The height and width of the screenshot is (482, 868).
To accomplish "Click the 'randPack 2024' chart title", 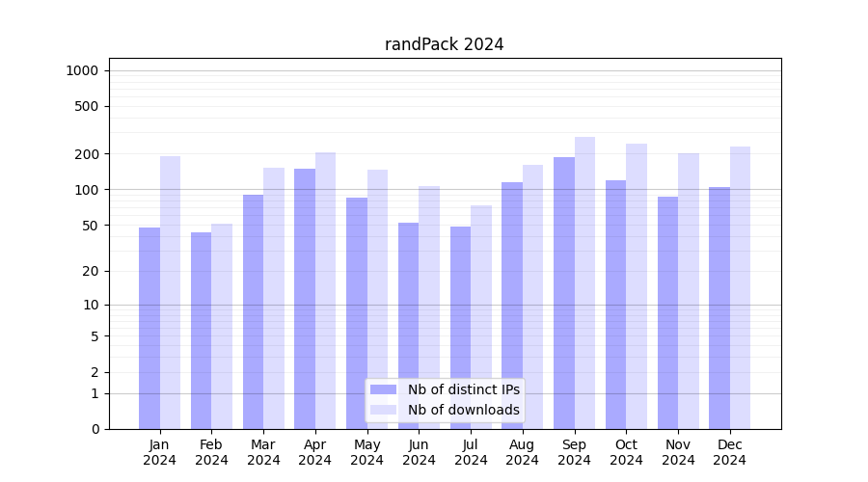I will coord(444,44).
